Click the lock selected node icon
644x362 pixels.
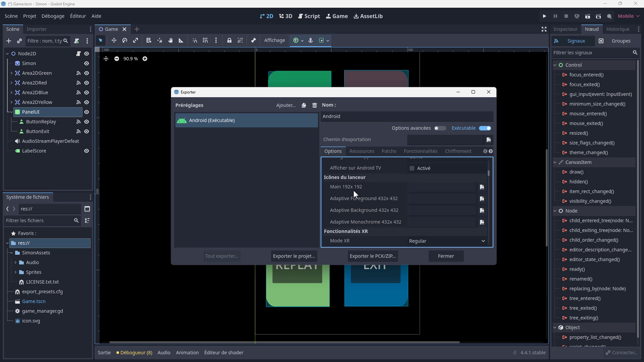229,40
